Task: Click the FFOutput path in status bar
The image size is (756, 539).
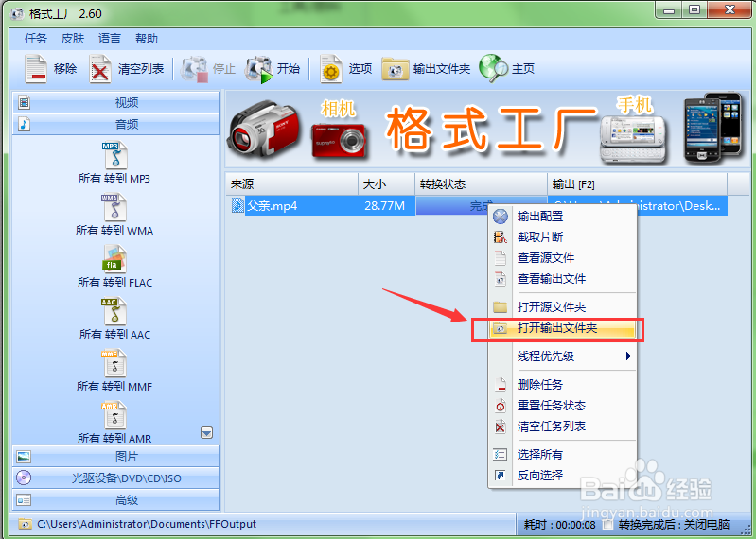Action: point(147,524)
